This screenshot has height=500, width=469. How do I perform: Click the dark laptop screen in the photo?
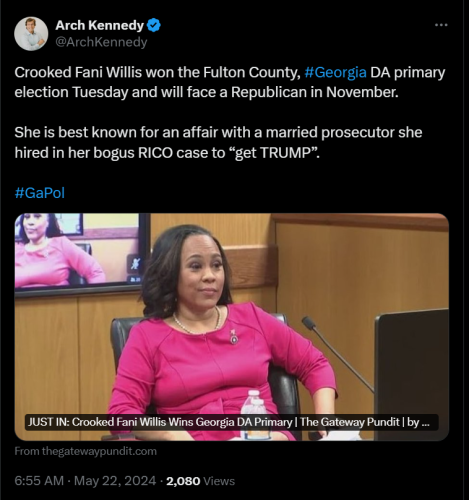pyautogui.click(x=412, y=373)
